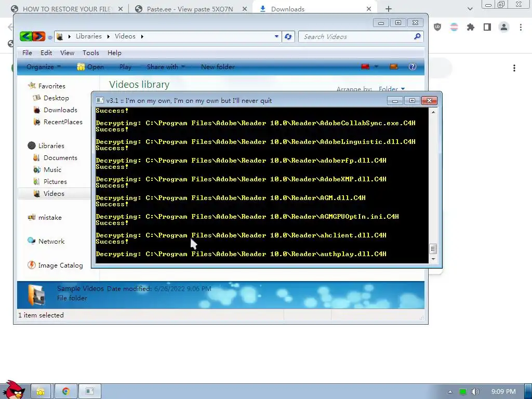Open a new Chrome tab
The width and height of the screenshot is (532, 399).
click(389, 9)
